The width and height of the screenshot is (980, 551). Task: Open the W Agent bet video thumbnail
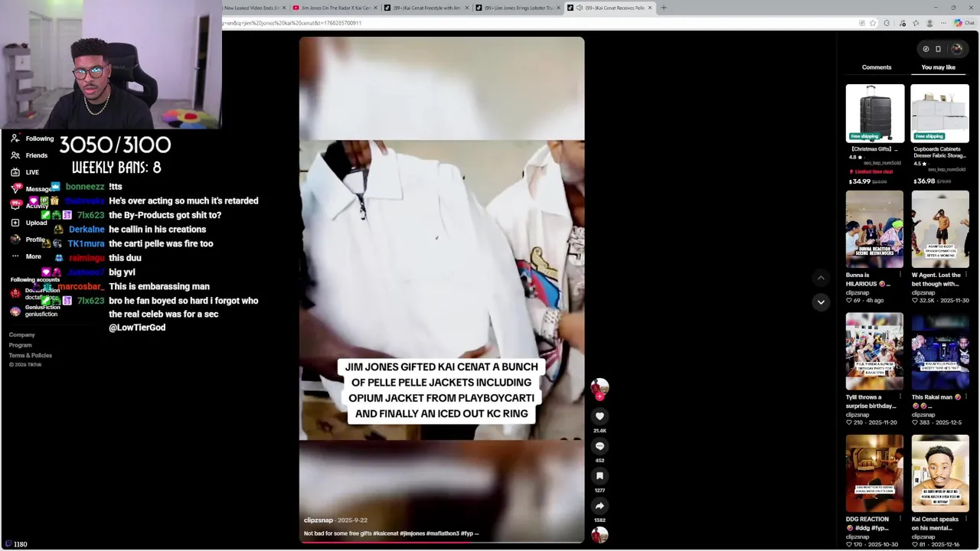940,230
